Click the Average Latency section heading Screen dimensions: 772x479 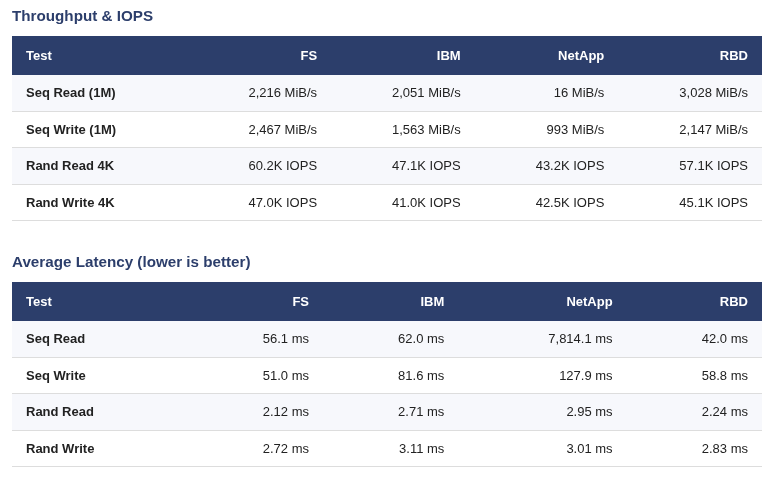coord(131,262)
